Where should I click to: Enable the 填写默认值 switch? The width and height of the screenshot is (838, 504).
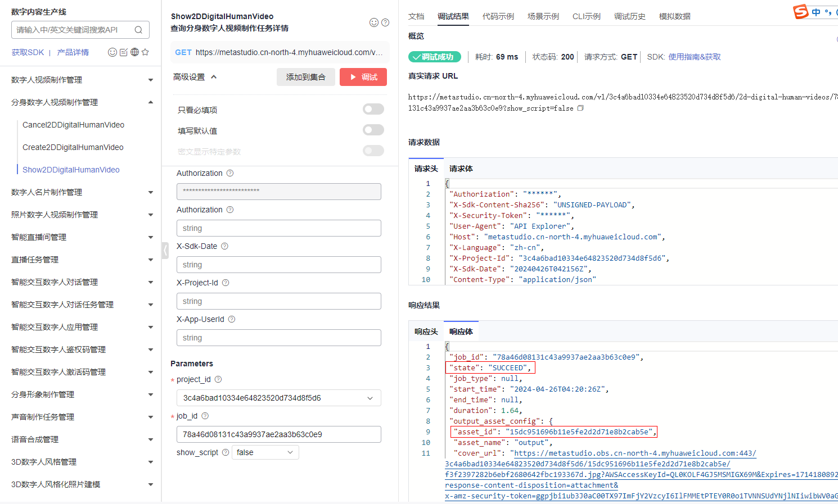point(373,130)
